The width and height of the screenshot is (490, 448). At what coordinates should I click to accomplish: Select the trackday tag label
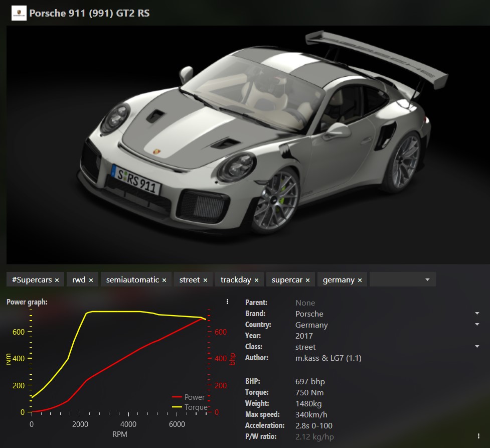[x=236, y=279]
